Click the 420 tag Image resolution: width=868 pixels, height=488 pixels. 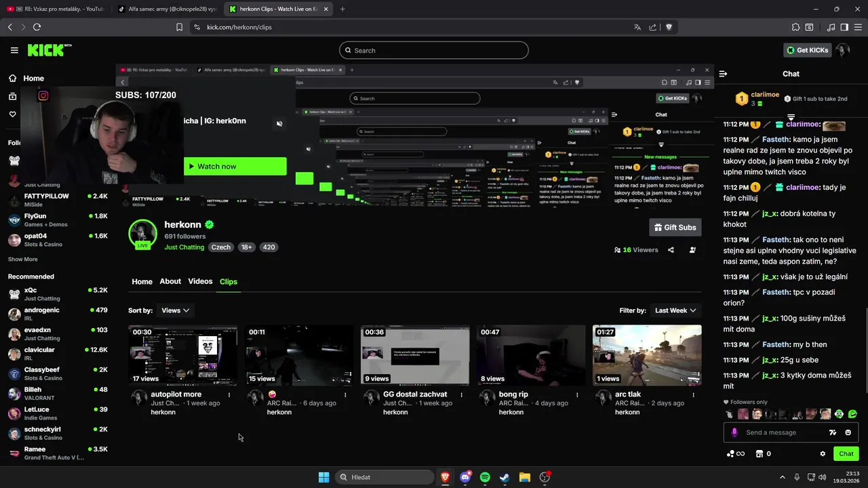[x=269, y=247]
